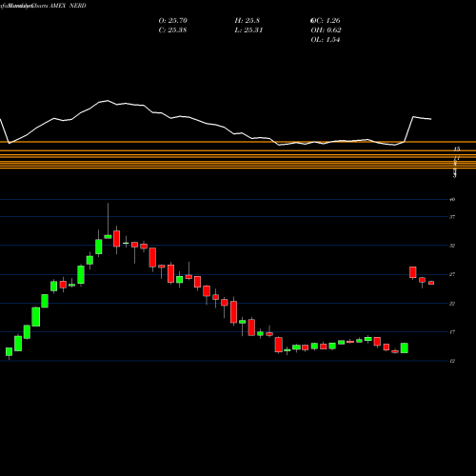476x476 pixels.
Task: Select the last candlestick on the chart
Action: (x=431, y=283)
